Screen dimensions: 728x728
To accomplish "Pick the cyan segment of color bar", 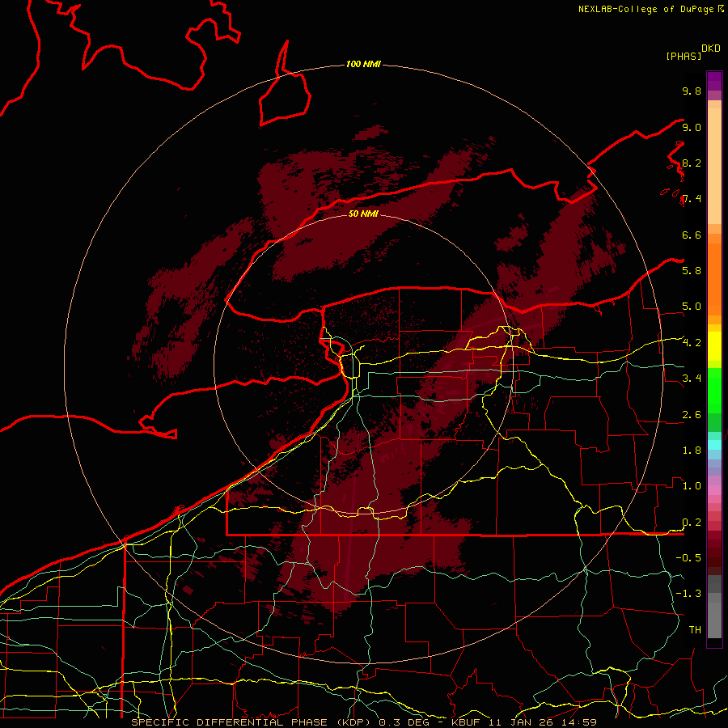I will tap(714, 445).
